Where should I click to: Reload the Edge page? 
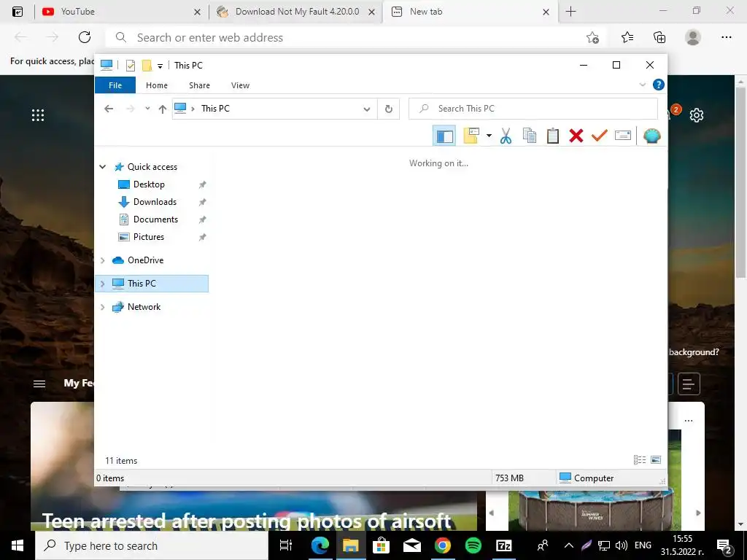85,37
